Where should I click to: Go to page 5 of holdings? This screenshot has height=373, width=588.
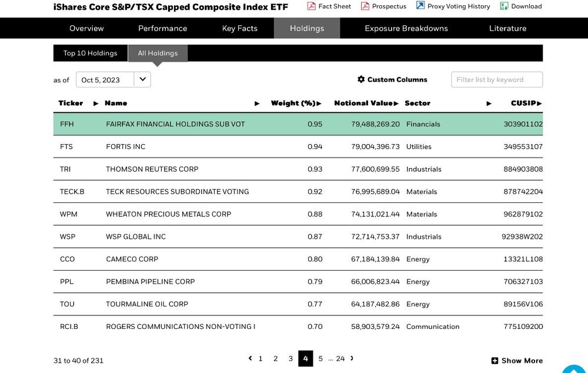[320, 359]
